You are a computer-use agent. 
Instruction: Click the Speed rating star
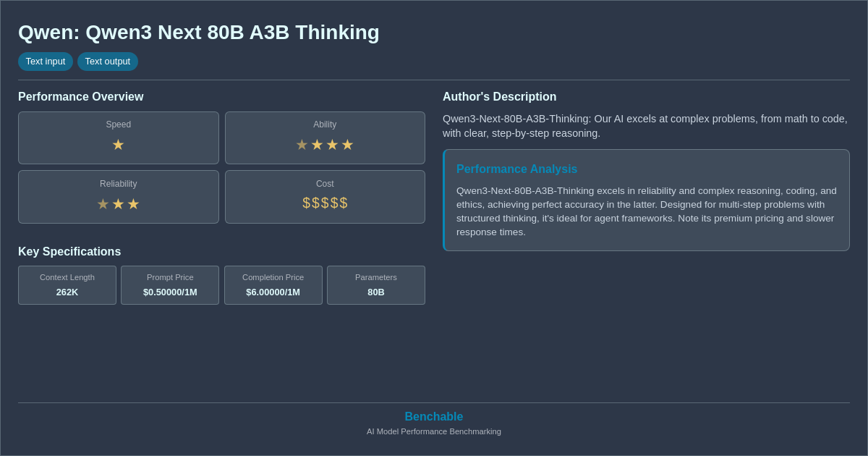118,145
